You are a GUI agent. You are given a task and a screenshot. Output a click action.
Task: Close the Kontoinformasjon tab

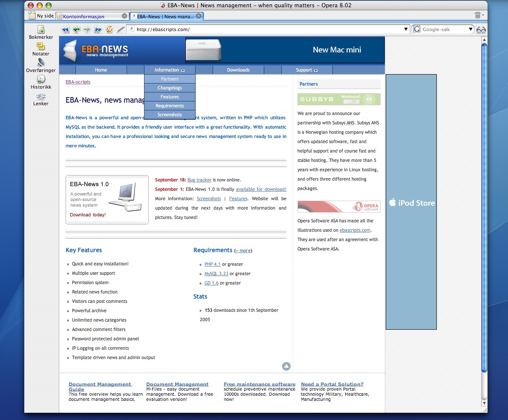coord(124,16)
